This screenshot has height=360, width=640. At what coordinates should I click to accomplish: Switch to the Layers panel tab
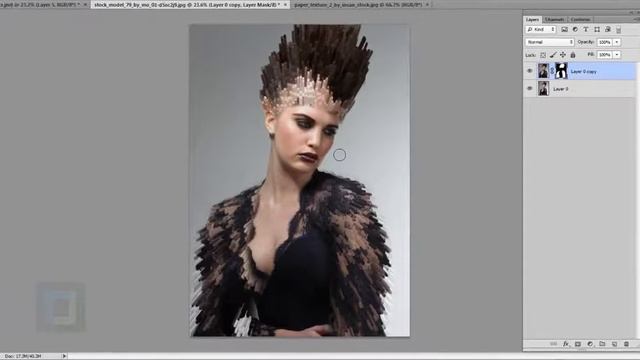click(532, 19)
